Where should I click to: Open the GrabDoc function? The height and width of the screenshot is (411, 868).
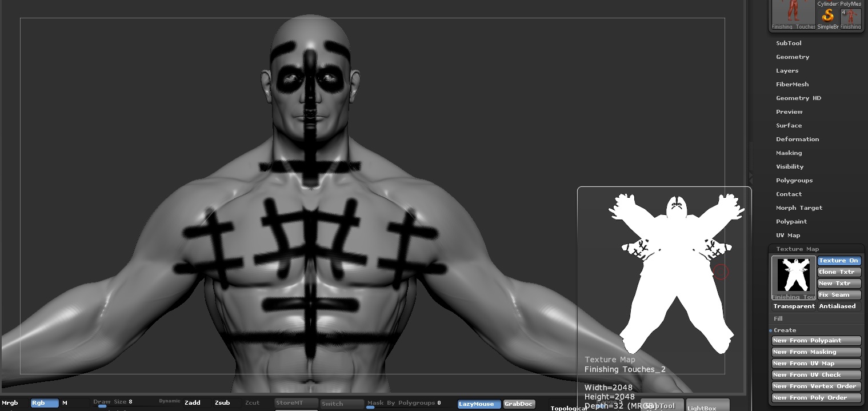coord(518,404)
